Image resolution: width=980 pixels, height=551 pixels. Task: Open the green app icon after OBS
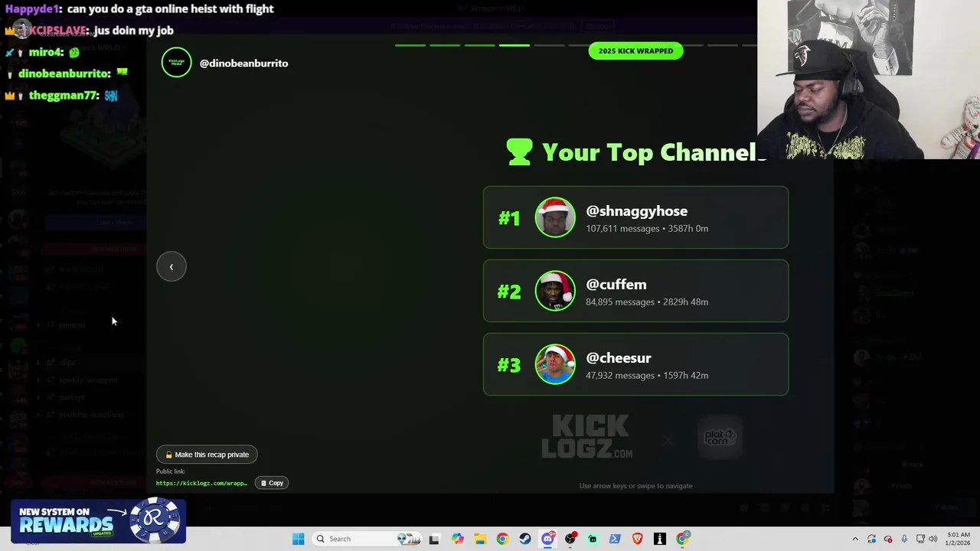593,539
